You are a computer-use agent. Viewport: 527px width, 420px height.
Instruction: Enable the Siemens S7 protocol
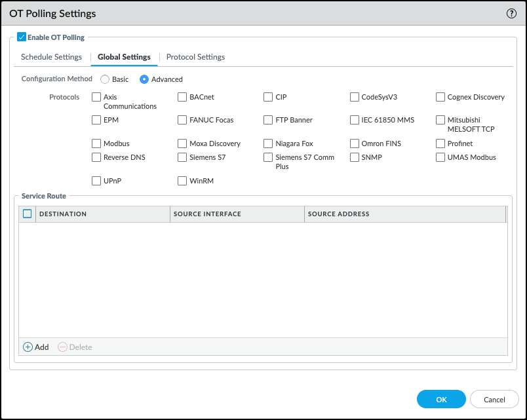(x=182, y=157)
